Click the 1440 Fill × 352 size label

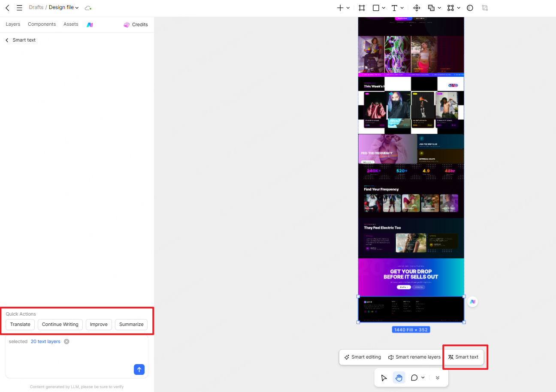point(411,330)
